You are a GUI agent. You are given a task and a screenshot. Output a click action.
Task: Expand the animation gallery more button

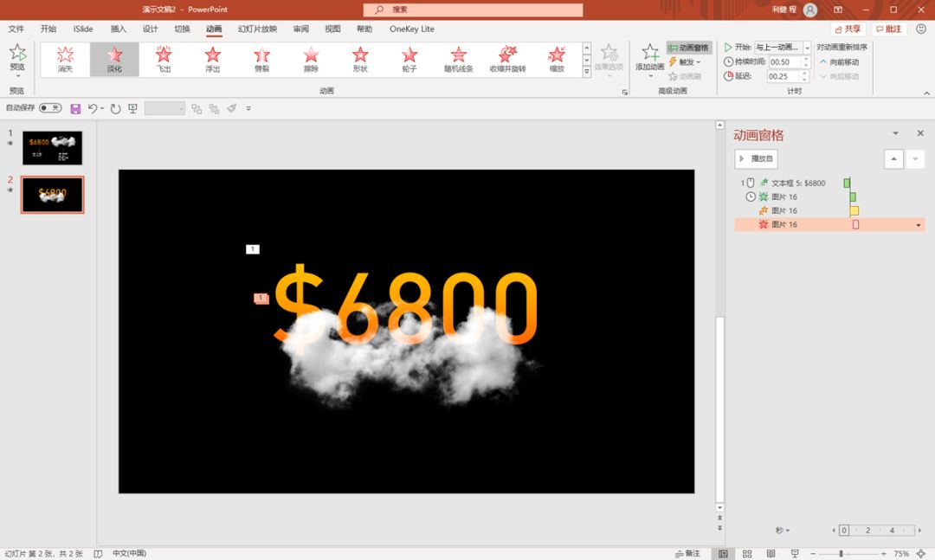(587, 72)
